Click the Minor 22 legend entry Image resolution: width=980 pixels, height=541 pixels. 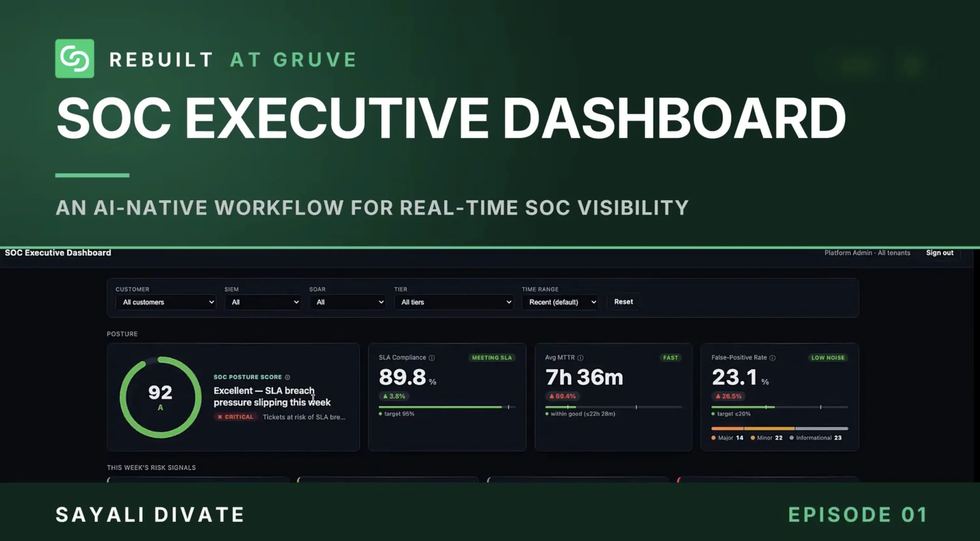[x=767, y=438]
